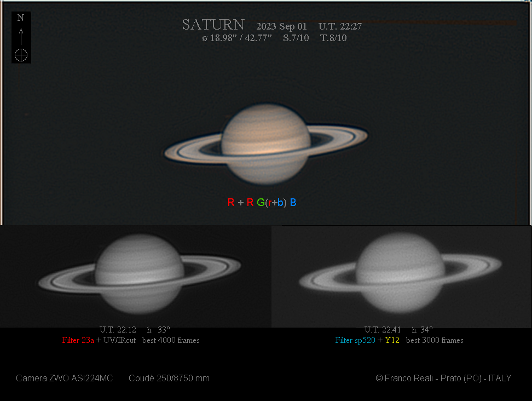The width and height of the screenshot is (532, 401).
Task: Click the 'h. 33°' altitude text
Action: click(x=158, y=330)
